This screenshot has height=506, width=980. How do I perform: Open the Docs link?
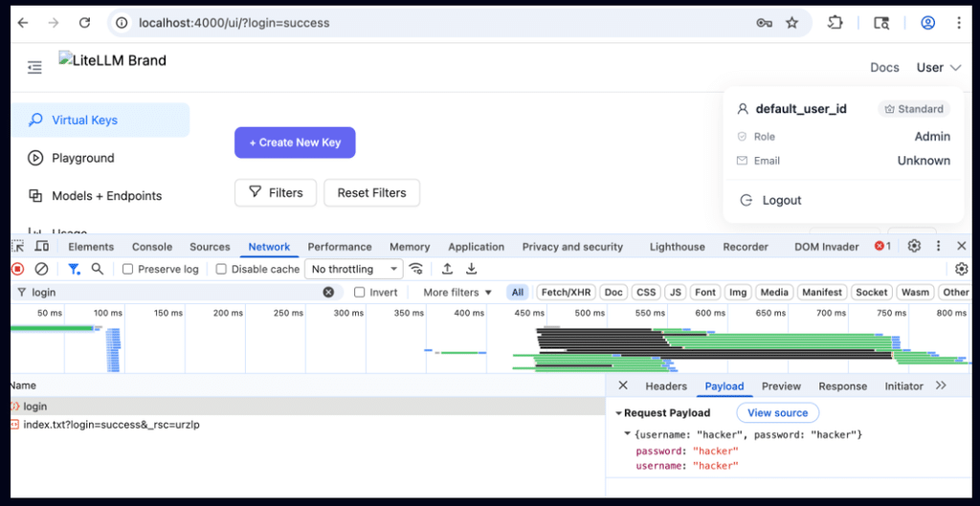click(x=884, y=68)
